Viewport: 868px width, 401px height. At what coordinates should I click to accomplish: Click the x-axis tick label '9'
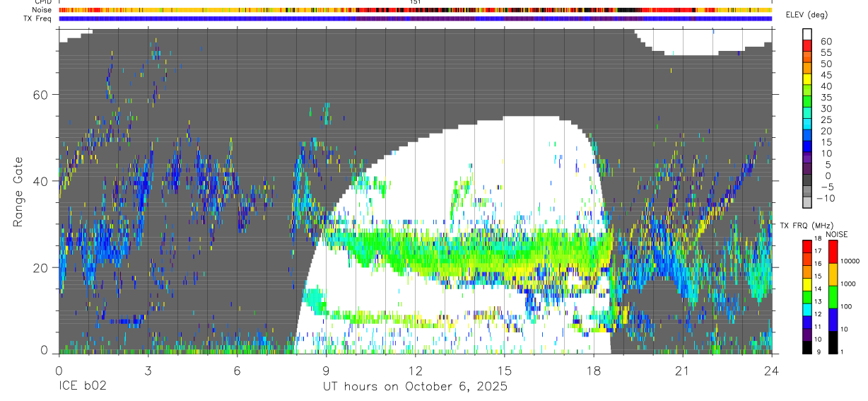(326, 371)
